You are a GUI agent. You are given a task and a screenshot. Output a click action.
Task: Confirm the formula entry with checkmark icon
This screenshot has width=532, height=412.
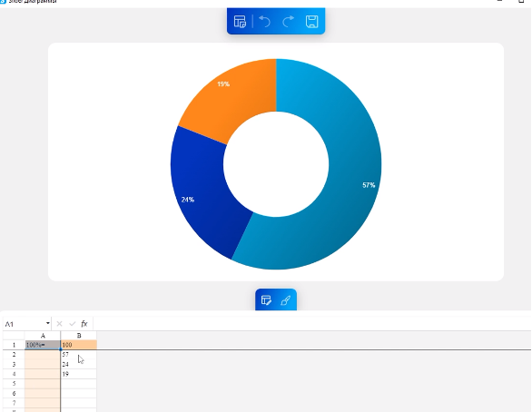72,324
